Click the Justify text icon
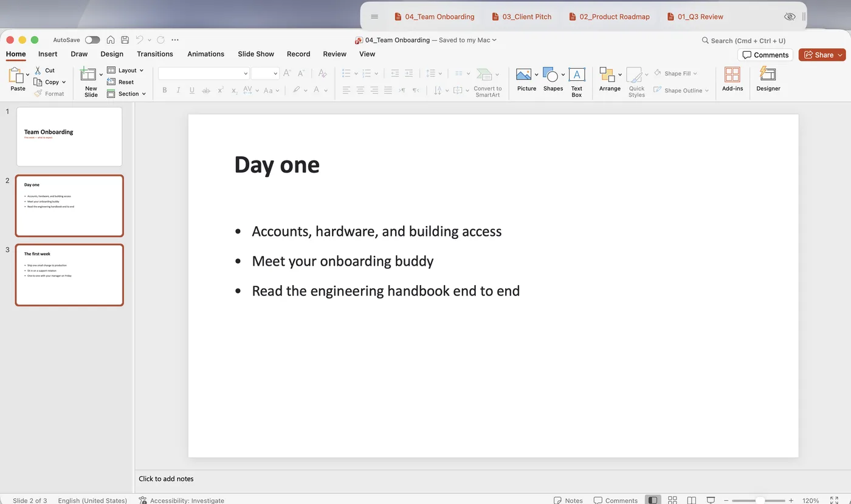The image size is (851, 504). pos(388,90)
